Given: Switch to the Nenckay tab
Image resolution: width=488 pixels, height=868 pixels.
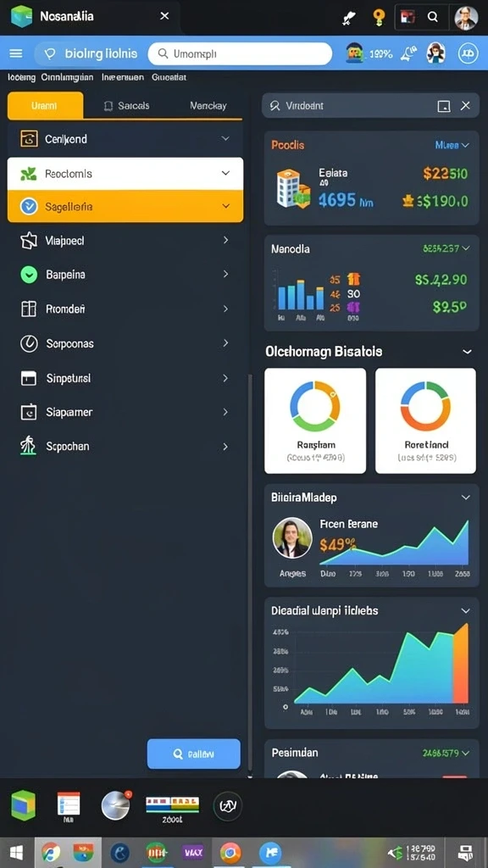Looking at the screenshot, I should pyautogui.click(x=208, y=105).
